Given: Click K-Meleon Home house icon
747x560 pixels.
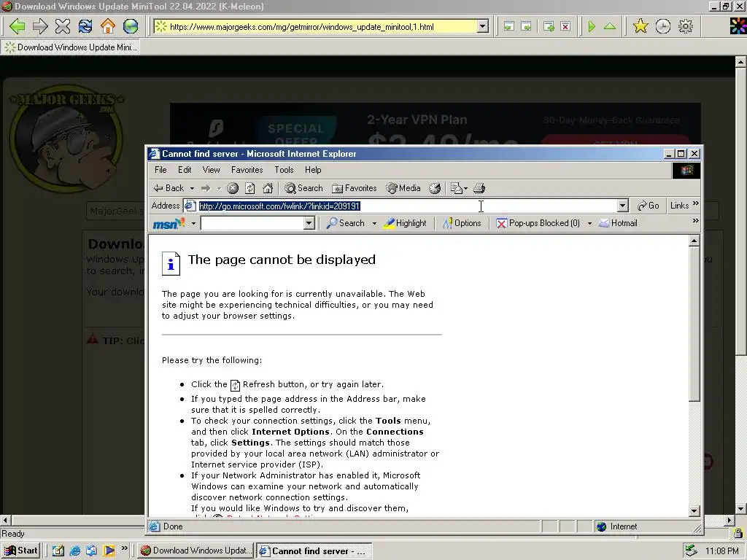Looking at the screenshot, I should [x=108, y=26].
